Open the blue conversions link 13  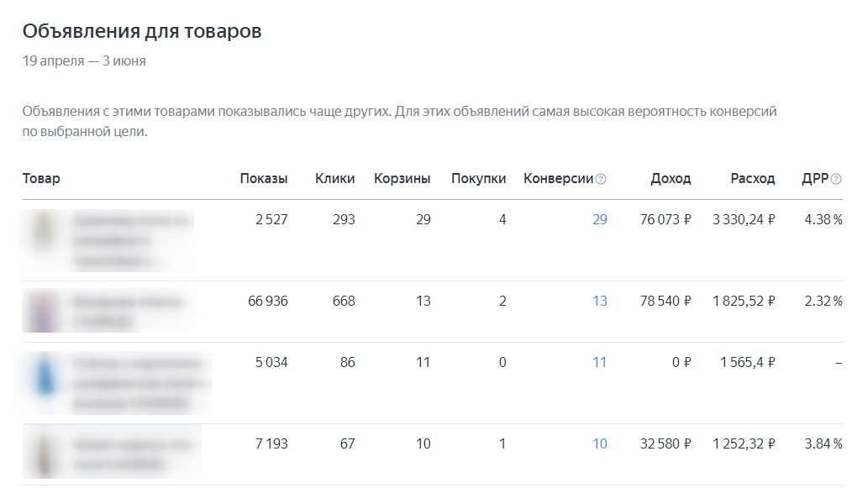(x=599, y=301)
